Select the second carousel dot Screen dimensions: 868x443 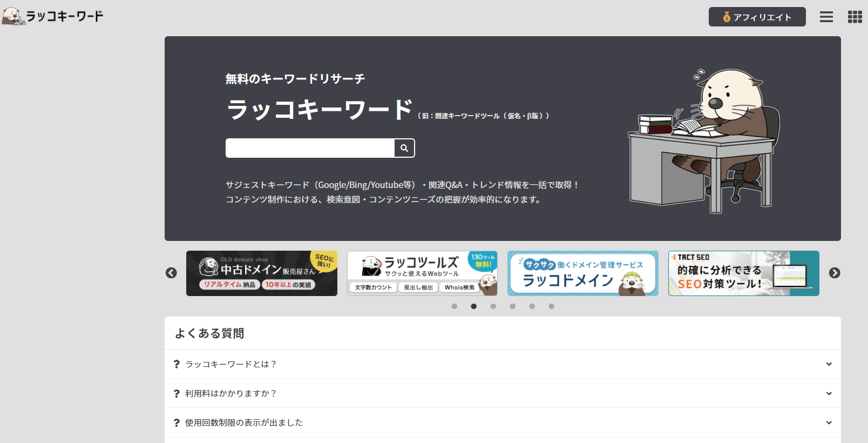(x=474, y=306)
